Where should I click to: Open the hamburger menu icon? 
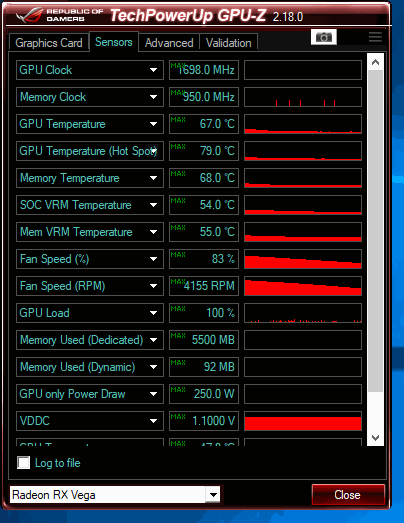(375, 37)
